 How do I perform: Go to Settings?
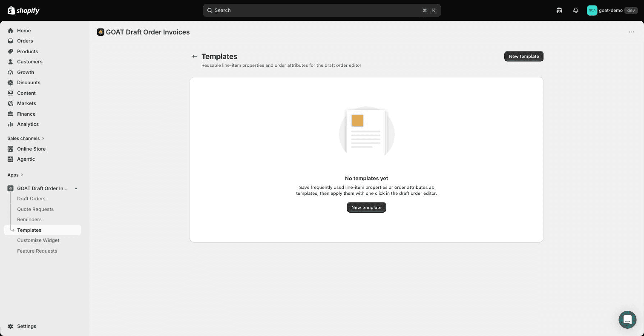(x=26, y=326)
